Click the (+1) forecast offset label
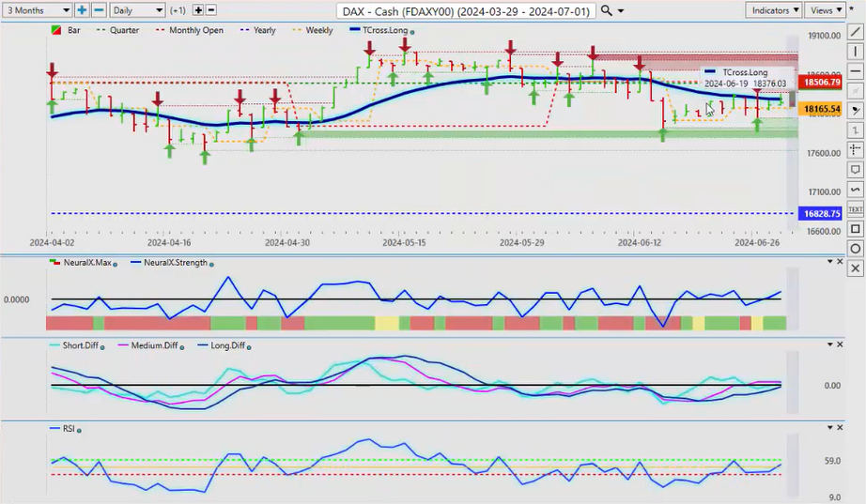The image size is (866, 504). click(178, 10)
